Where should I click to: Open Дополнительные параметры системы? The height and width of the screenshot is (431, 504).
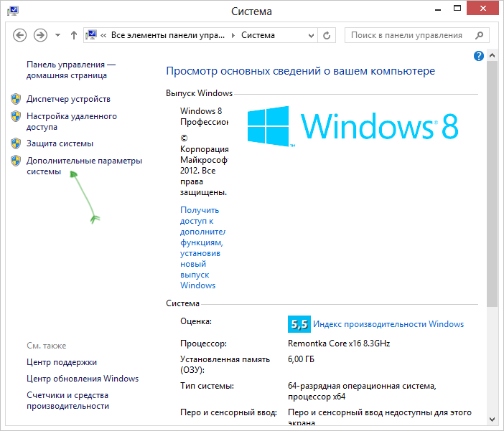click(x=84, y=166)
